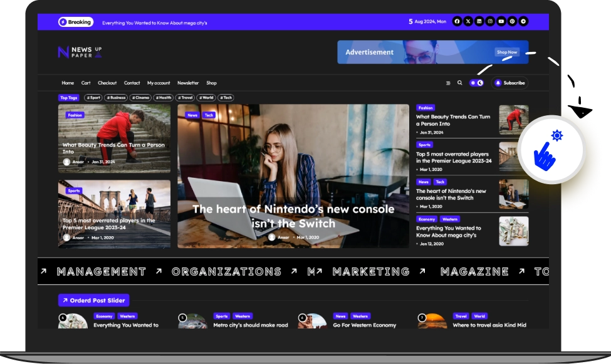Open sidebar headline Everything You Wanted to Know
Screen dimensions: 611x364
pos(449,232)
